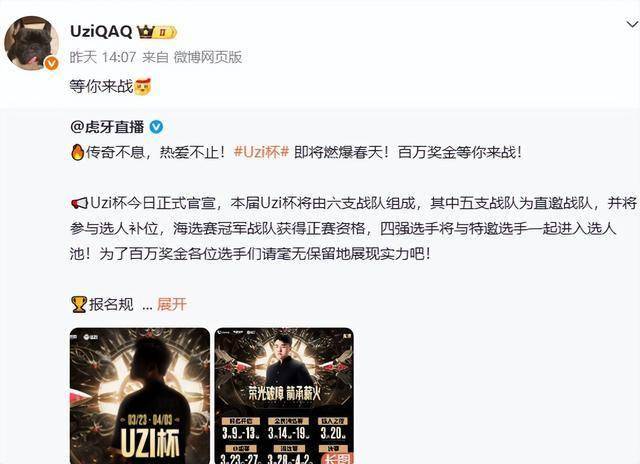The width and height of the screenshot is (640, 464).
Task: Open the post options chevron menu
Action: coord(632,25)
